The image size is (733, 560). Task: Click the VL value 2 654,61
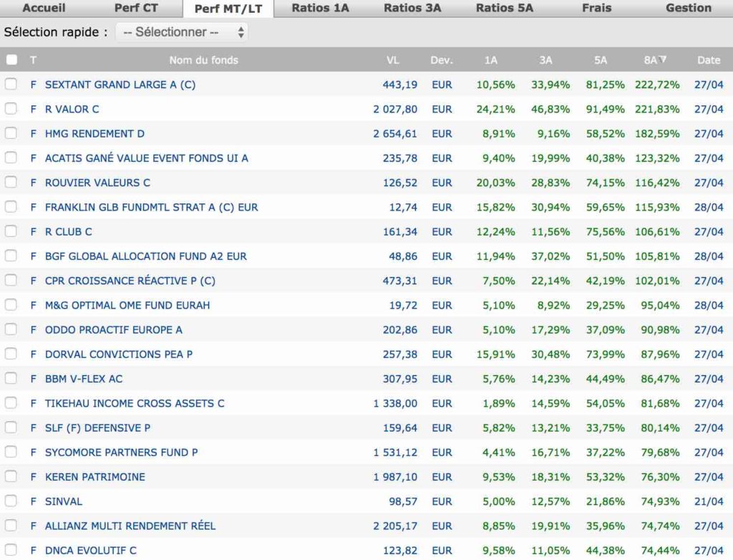394,134
